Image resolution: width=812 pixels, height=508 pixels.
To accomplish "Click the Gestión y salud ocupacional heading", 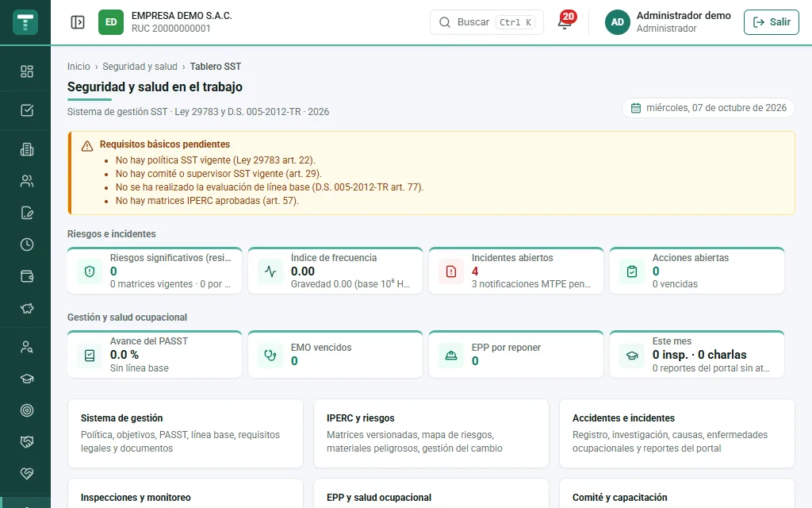I will point(127,317).
